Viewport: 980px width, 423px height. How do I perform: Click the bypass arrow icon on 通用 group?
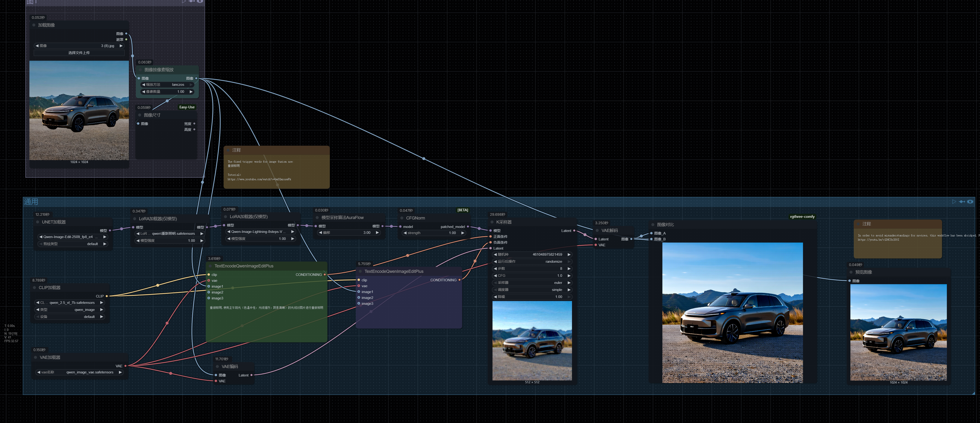(x=962, y=201)
